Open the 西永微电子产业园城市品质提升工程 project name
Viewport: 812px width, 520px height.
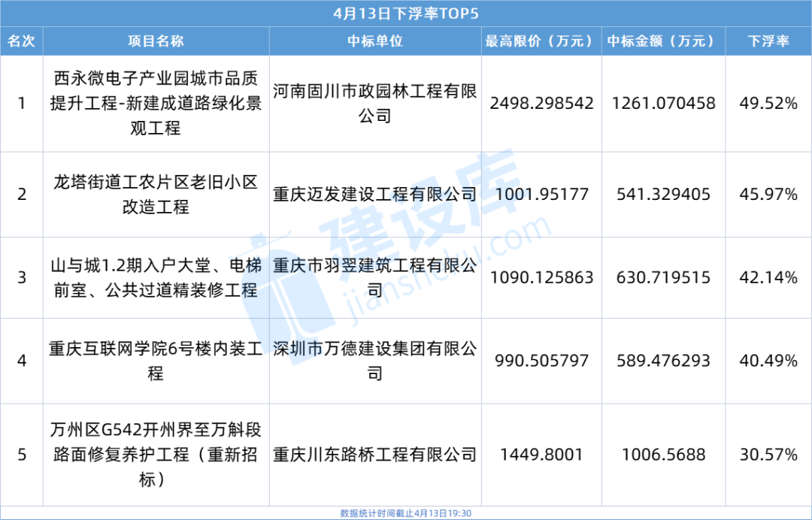(156, 103)
